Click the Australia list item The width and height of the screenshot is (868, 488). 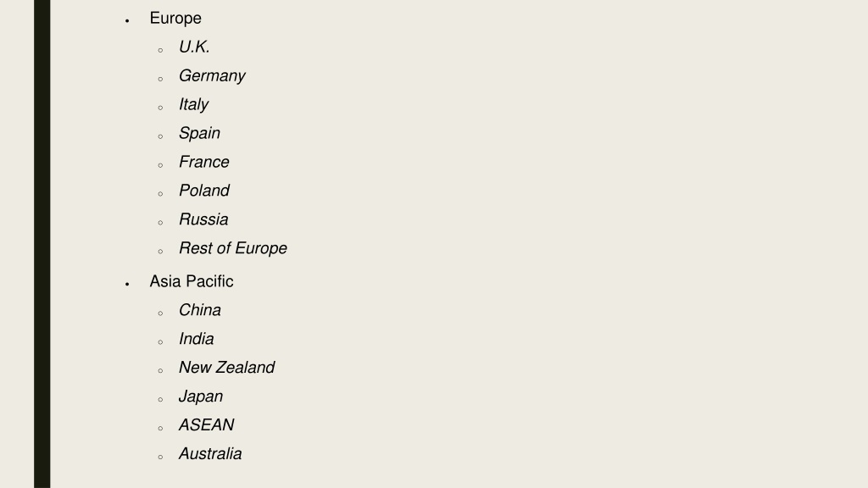tap(210, 454)
